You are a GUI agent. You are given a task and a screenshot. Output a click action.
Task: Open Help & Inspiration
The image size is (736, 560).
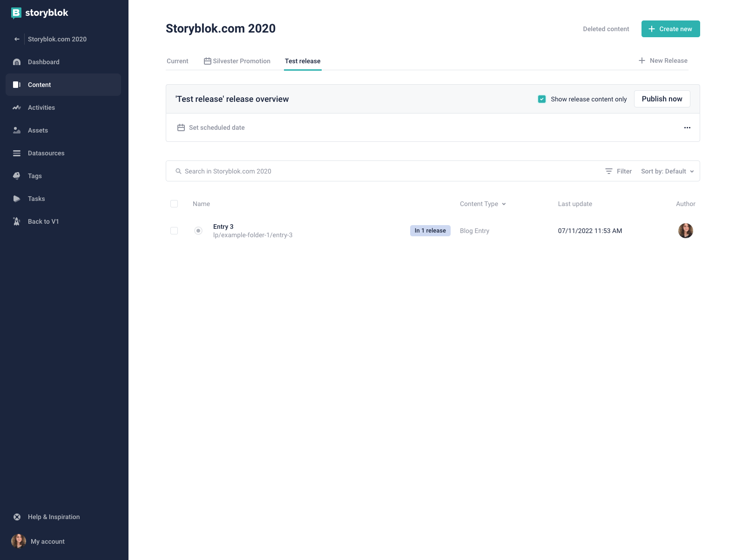point(63,517)
